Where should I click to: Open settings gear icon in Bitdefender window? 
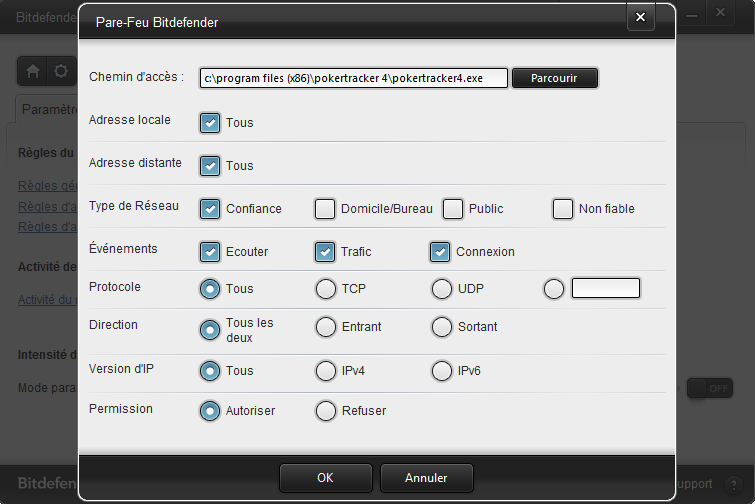click(x=61, y=71)
